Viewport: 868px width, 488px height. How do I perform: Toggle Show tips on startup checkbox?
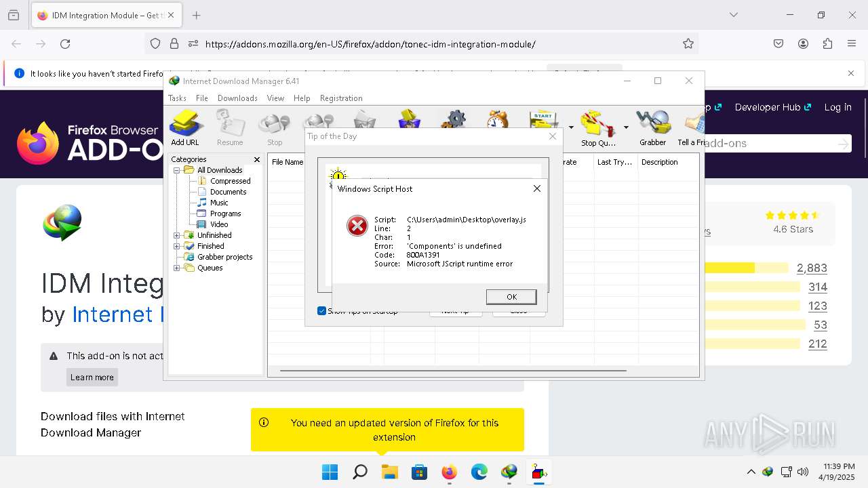(322, 311)
